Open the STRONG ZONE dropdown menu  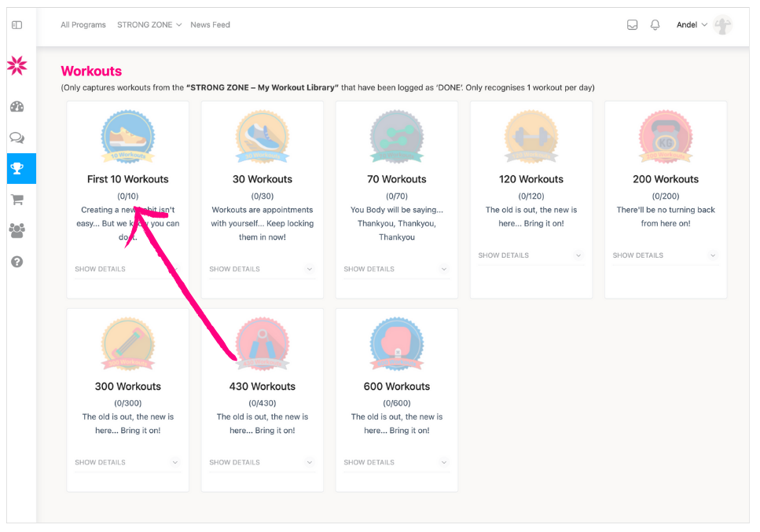pyautogui.click(x=149, y=25)
